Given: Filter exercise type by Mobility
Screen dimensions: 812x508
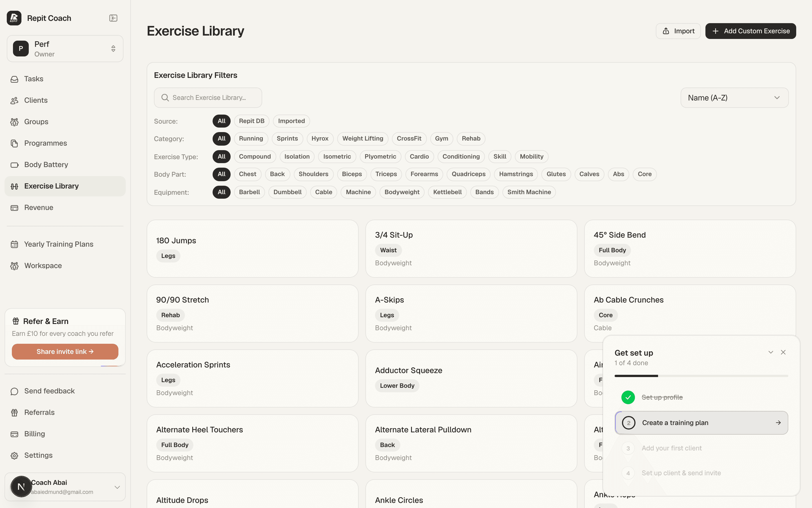Looking at the screenshot, I should coord(531,157).
